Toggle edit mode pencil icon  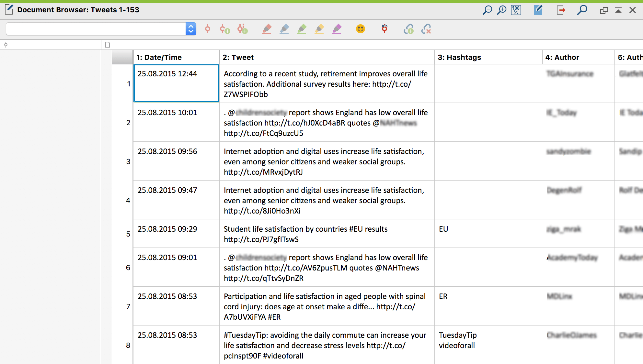pos(538,10)
